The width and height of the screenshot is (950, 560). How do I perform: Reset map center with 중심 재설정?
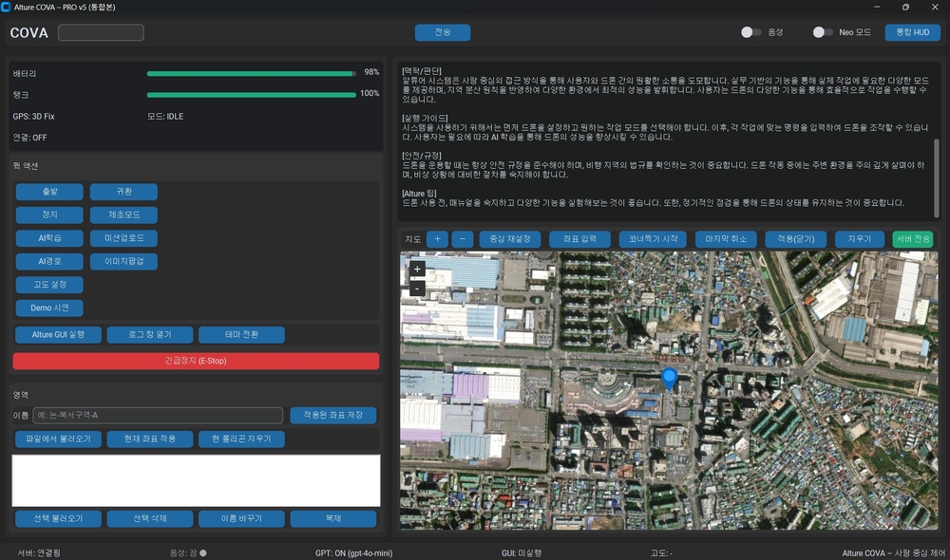click(509, 239)
